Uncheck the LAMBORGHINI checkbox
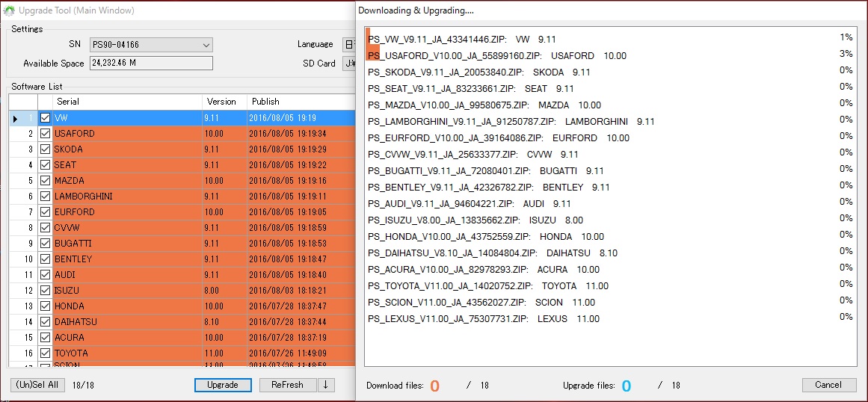The height and width of the screenshot is (402, 868). click(45, 197)
